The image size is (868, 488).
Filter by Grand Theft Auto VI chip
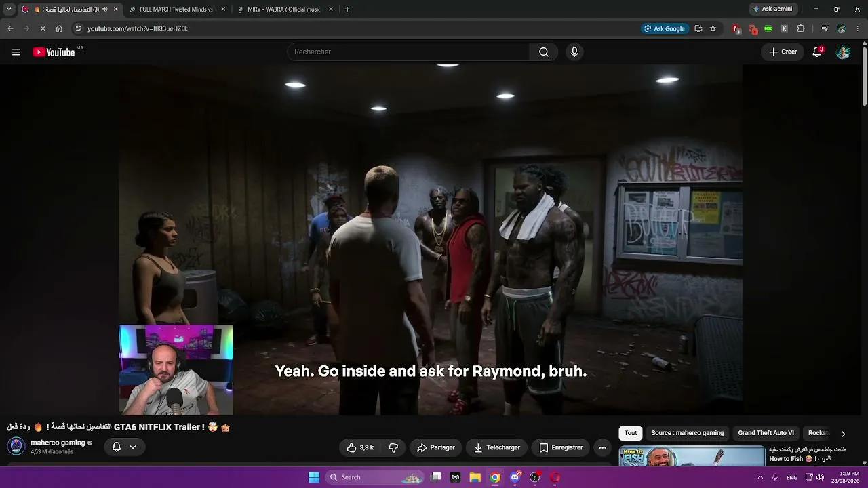766,433
